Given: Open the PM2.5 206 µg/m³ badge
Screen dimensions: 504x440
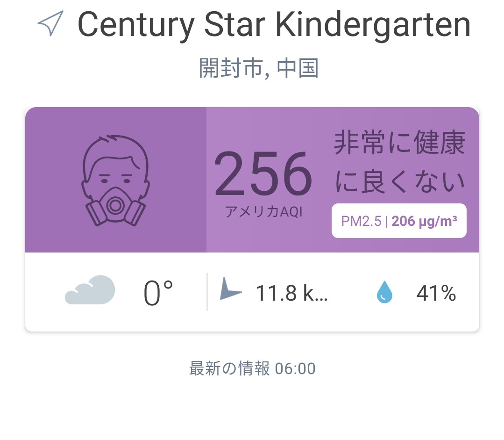Looking at the screenshot, I should 399,221.
